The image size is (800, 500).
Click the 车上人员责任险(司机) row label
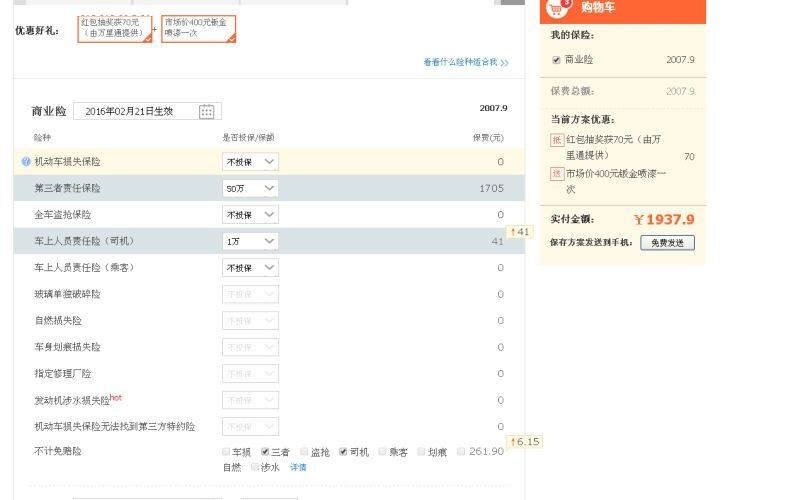click(84, 241)
